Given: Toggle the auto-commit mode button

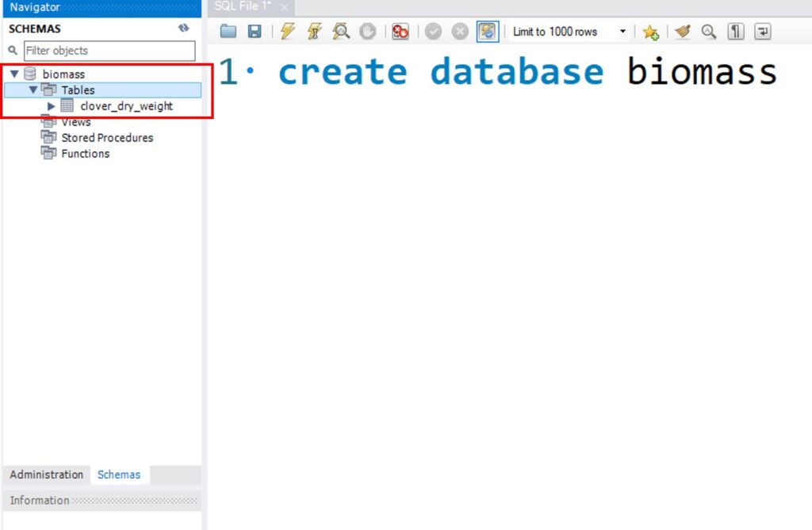Looking at the screenshot, I should (x=488, y=32).
